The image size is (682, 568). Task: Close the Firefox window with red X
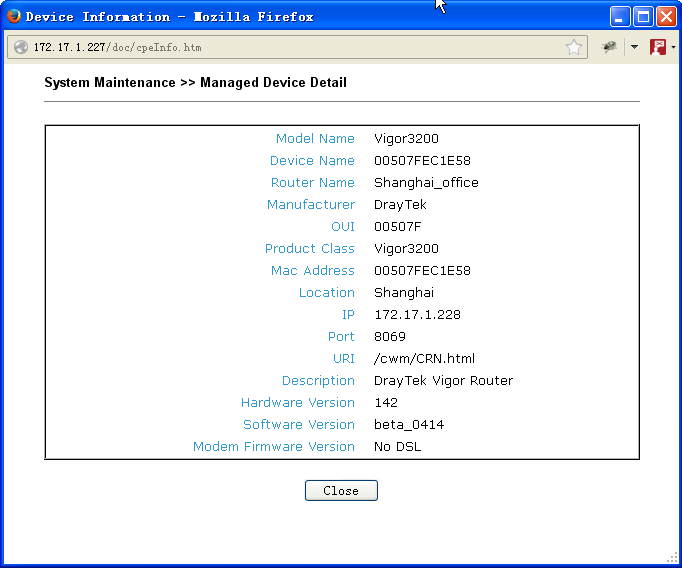[666, 17]
